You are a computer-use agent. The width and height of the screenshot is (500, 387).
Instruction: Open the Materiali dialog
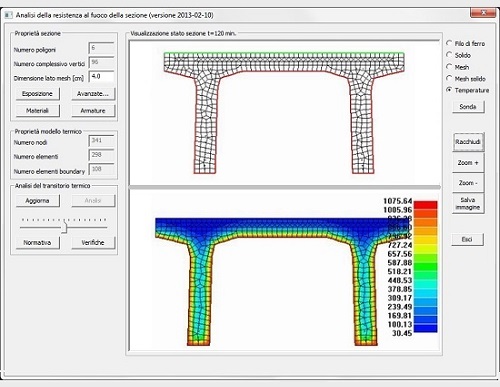pos(38,111)
